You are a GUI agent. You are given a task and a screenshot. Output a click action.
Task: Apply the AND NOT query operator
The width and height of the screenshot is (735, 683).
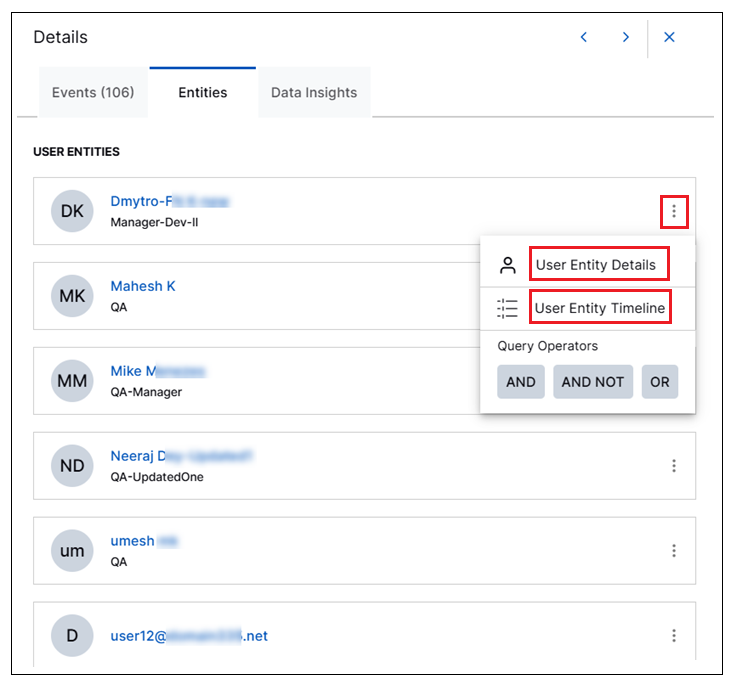pos(593,382)
